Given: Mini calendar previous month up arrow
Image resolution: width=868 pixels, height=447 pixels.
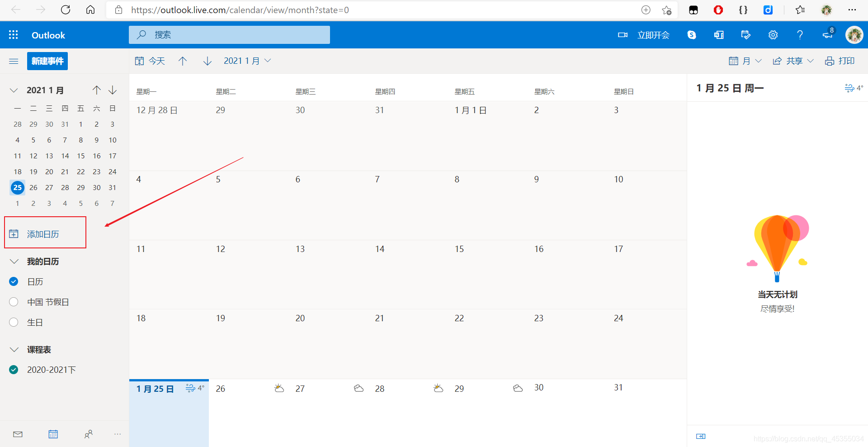Looking at the screenshot, I should pos(96,90).
